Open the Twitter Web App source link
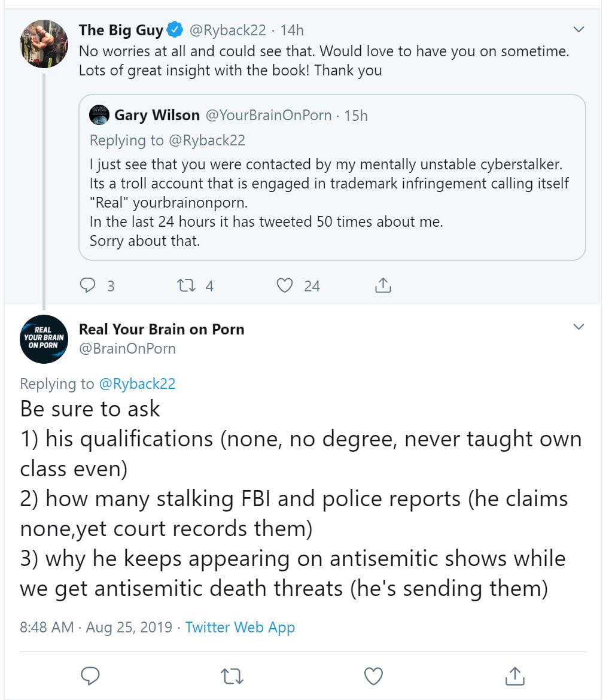The height and width of the screenshot is (700, 612). click(x=240, y=627)
